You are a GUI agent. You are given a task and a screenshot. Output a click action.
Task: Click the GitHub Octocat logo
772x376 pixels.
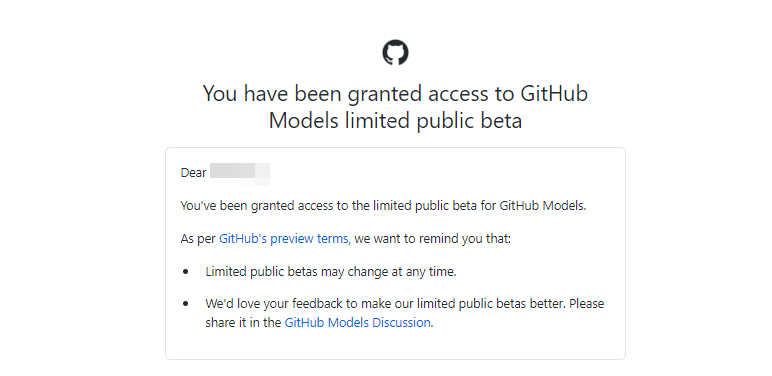(x=395, y=53)
